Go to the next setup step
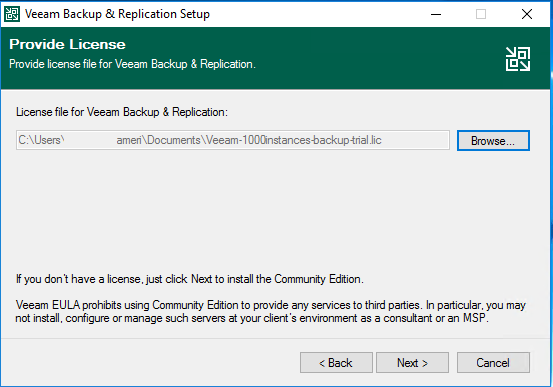The height and width of the screenshot is (387, 553). pos(412,362)
